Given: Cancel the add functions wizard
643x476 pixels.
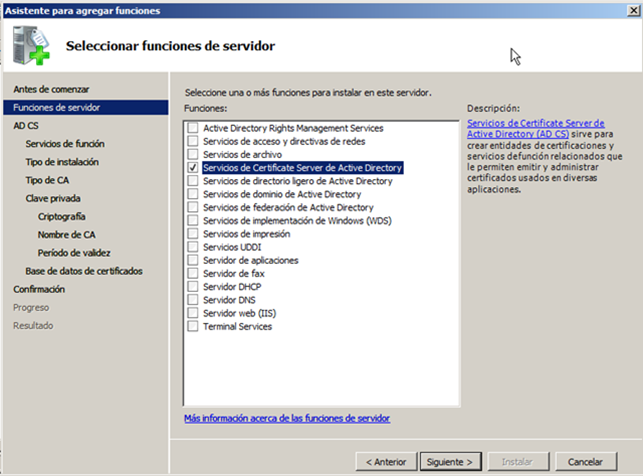Looking at the screenshot, I should [x=585, y=462].
